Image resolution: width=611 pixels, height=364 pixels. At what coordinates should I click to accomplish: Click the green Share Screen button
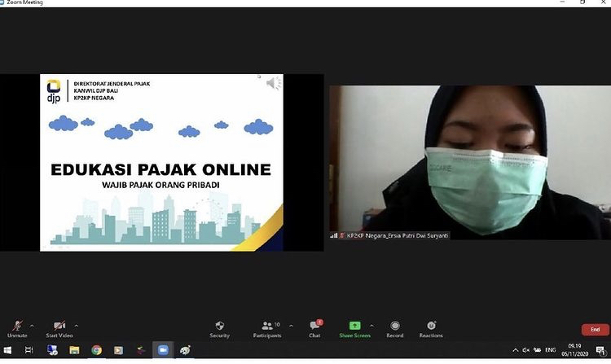[354, 327]
